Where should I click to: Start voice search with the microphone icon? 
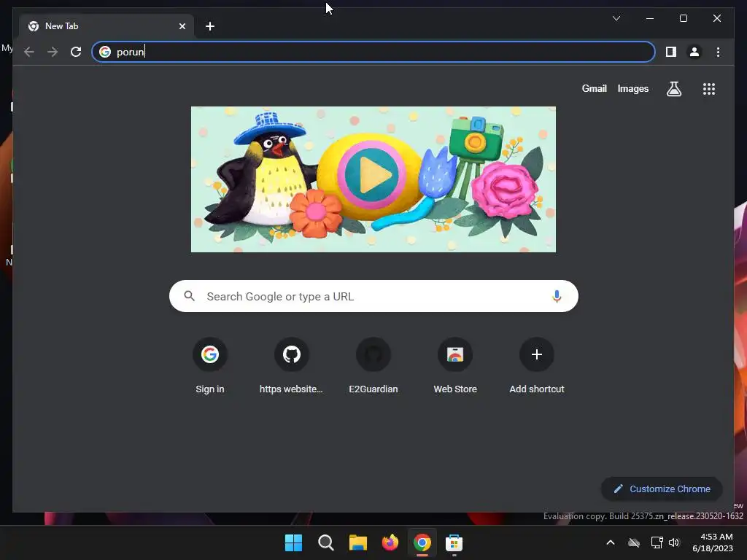point(557,296)
